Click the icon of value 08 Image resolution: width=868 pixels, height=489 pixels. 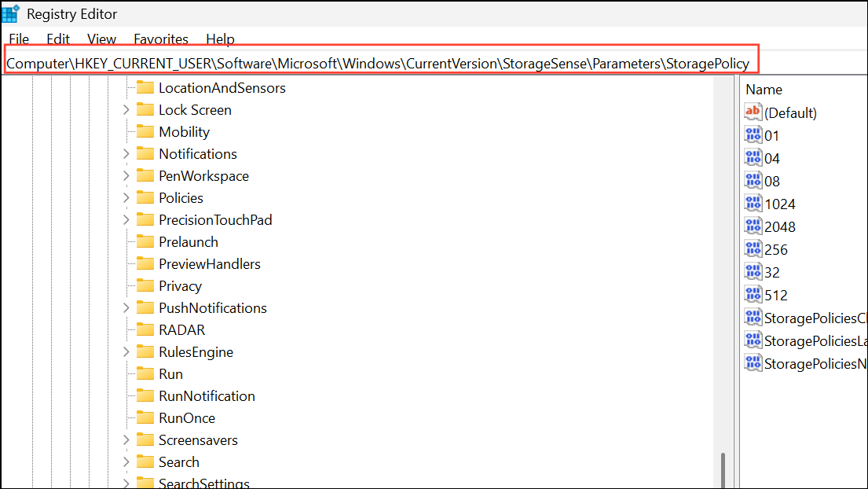tap(753, 181)
